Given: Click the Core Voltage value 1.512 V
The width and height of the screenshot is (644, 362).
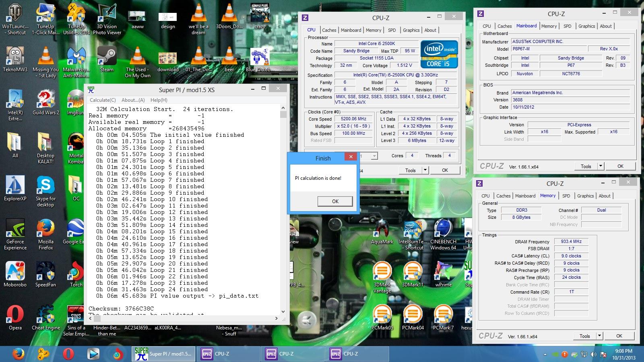Looking at the screenshot, I should click(x=404, y=65).
